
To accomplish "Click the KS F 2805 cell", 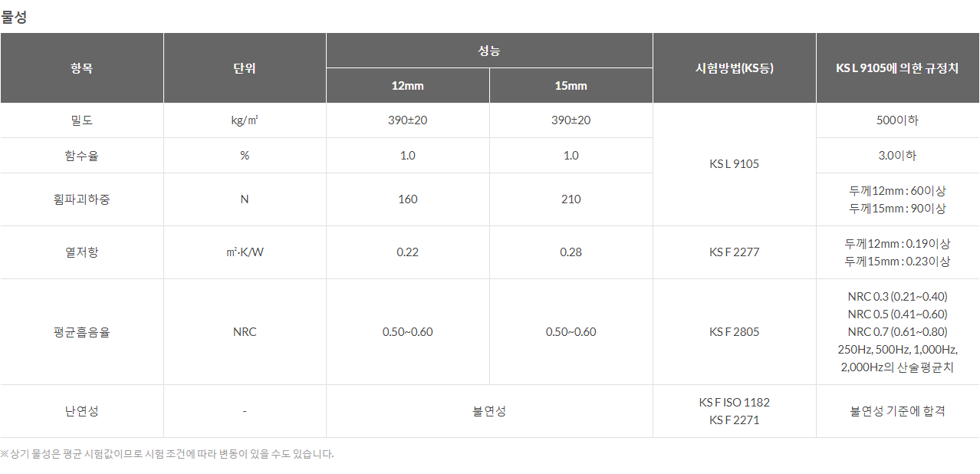I will pyautogui.click(x=734, y=332).
